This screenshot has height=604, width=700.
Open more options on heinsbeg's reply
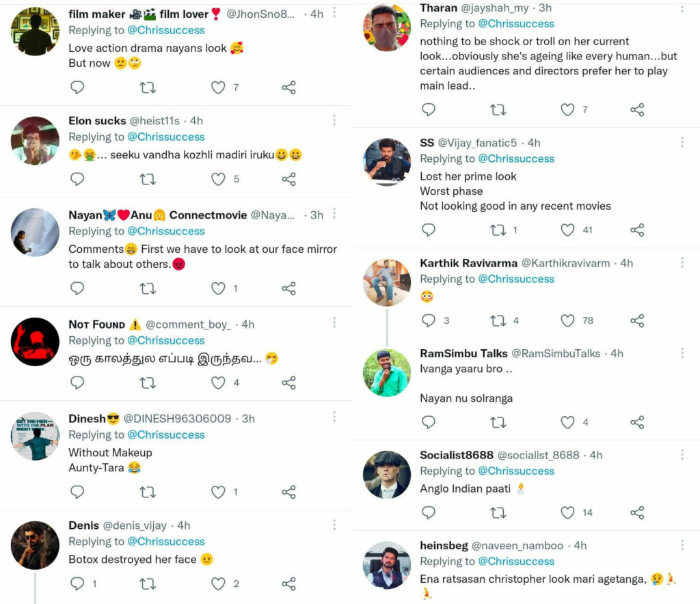[x=682, y=545]
